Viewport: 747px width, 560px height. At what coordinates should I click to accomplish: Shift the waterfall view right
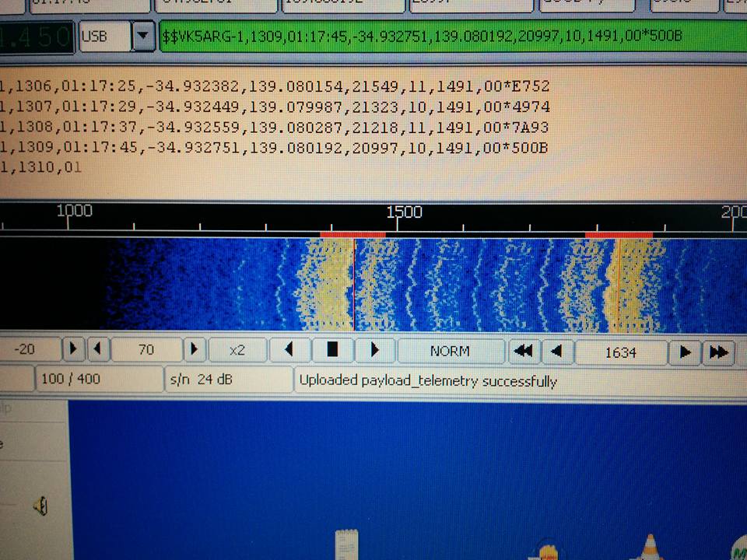pyautogui.click(x=375, y=351)
